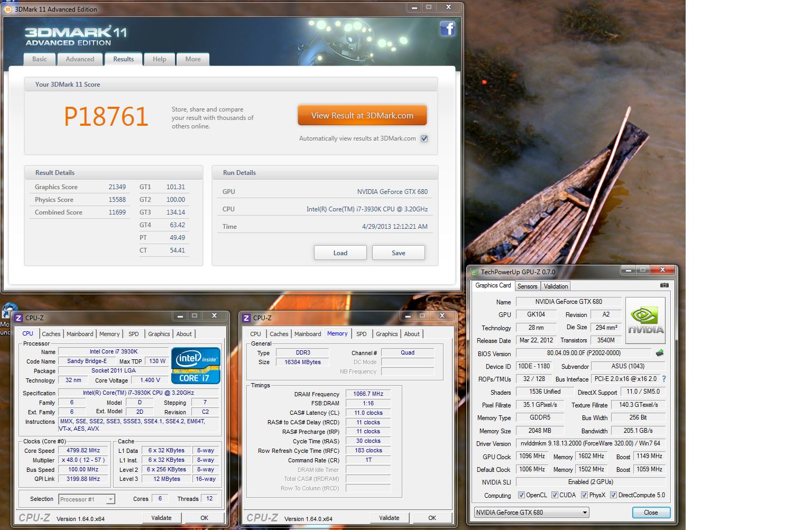Open About tab in left CPU-Z window
812x530 pixels.
(184, 334)
